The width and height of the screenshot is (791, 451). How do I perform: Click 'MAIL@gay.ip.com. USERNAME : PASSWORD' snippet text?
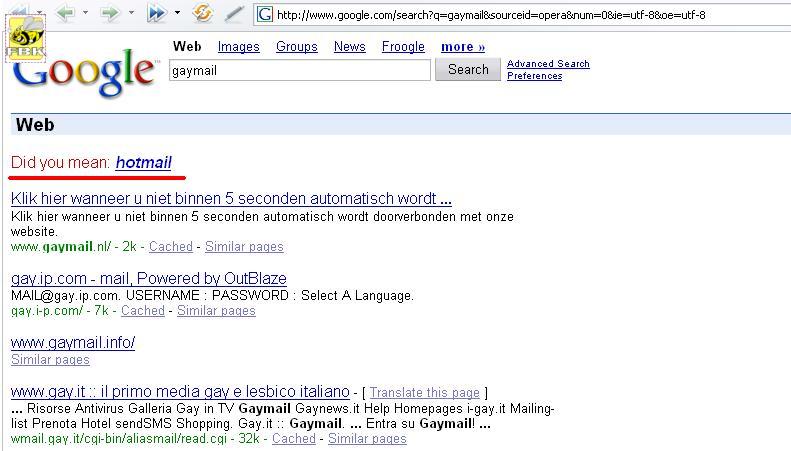click(x=212, y=295)
